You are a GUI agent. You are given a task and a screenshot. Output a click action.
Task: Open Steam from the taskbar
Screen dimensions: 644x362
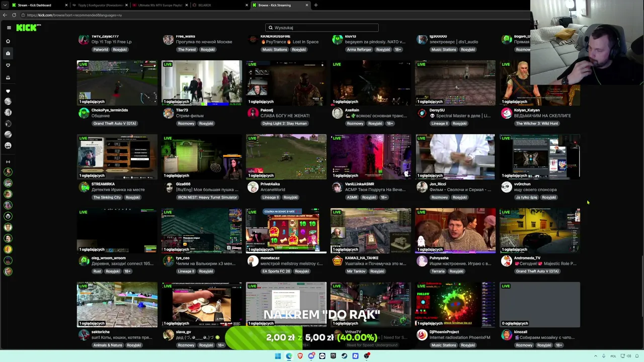(x=344, y=356)
